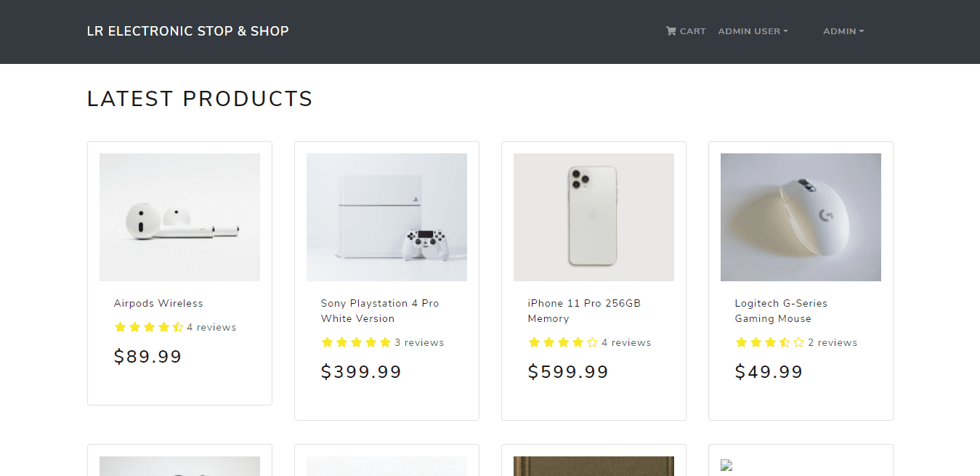Click the Airpods Wireless product photo
This screenshot has height=476, width=980.
179,217
